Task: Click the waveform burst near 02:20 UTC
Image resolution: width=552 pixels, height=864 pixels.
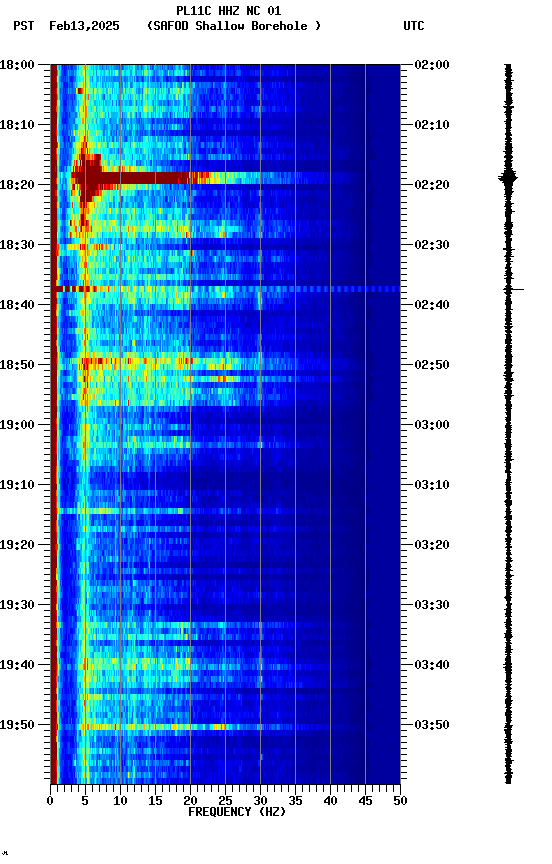Action: click(508, 178)
